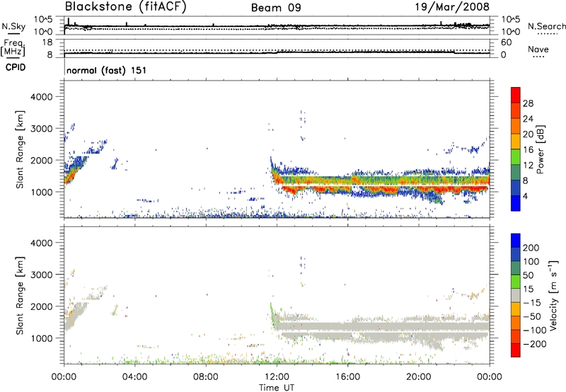Click the 'CPID' label

pyautogui.click(x=16, y=67)
